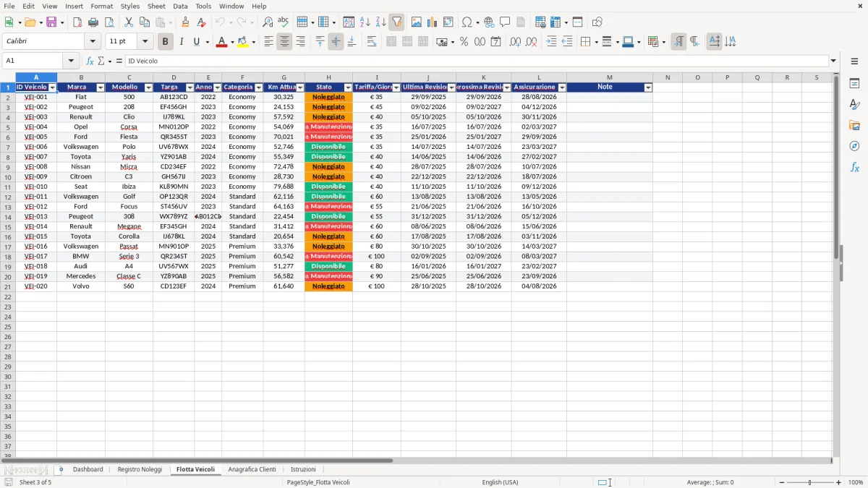Insert hyperlink globe icon
Image resolution: width=868 pixels, height=488 pixels.
click(x=489, y=22)
